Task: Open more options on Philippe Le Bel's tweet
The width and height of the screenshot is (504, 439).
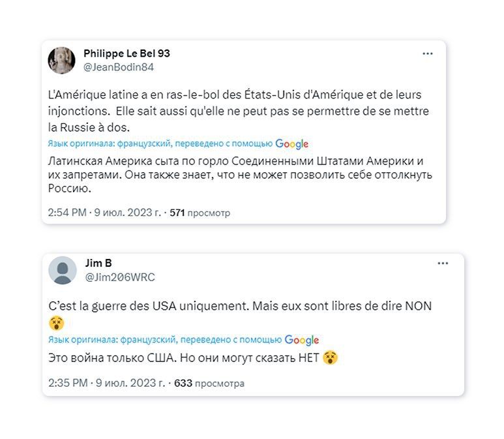Action: point(428,53)
